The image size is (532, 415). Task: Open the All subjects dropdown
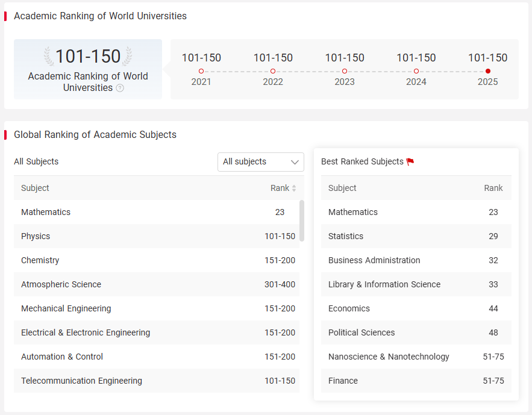pos(260,162)
